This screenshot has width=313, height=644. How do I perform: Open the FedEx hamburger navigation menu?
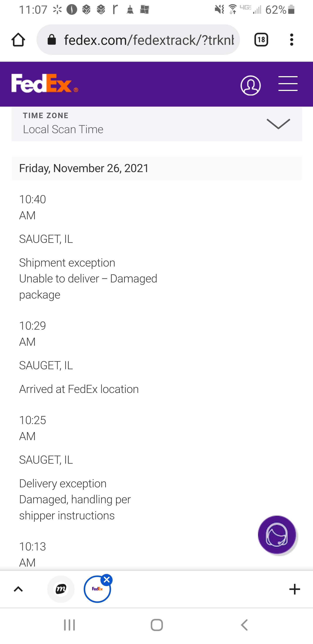click(x=288, y=84)
